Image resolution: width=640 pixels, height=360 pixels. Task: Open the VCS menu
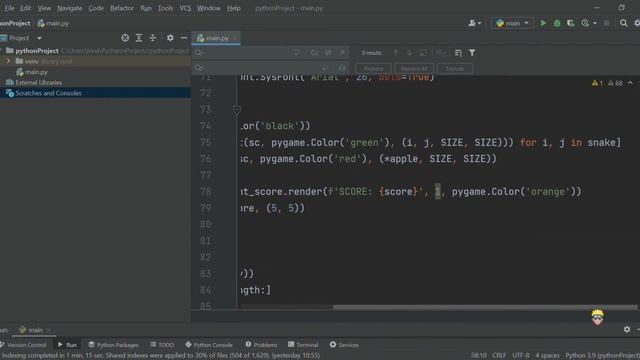[x=185, y=8]
